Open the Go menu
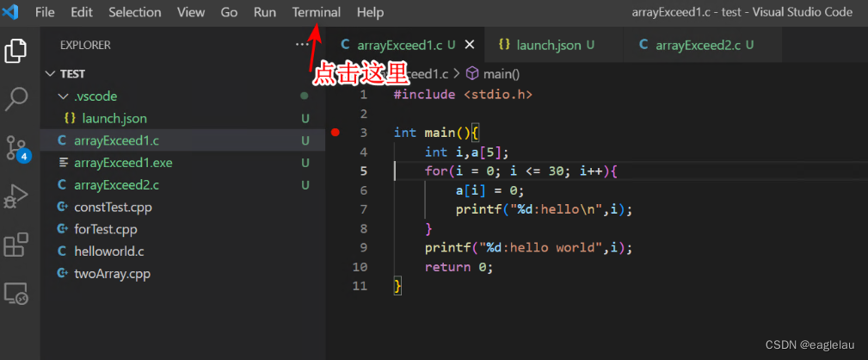This screenshot has height=360, width=868. point(229,12)
